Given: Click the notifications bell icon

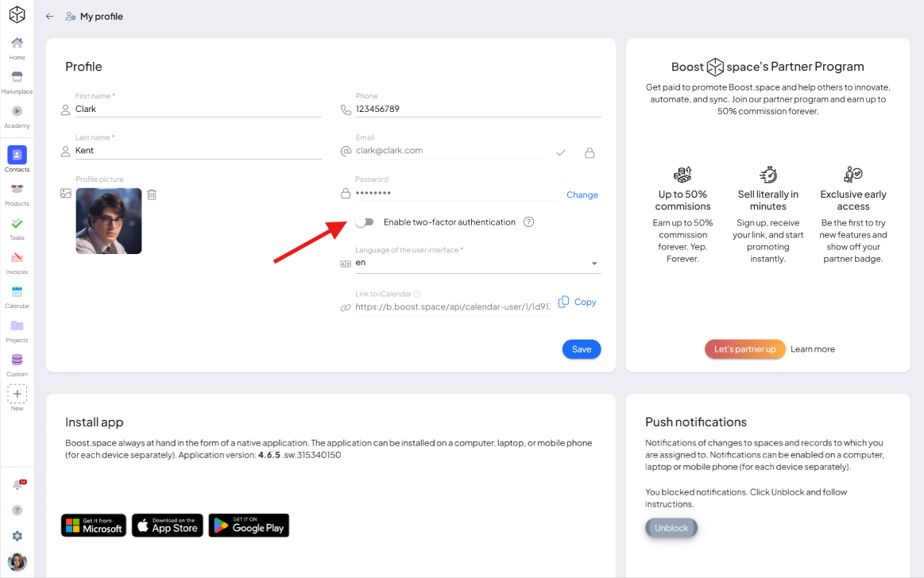Looking at the screenshot, I should pyautogui.click(x=17, y=485).
